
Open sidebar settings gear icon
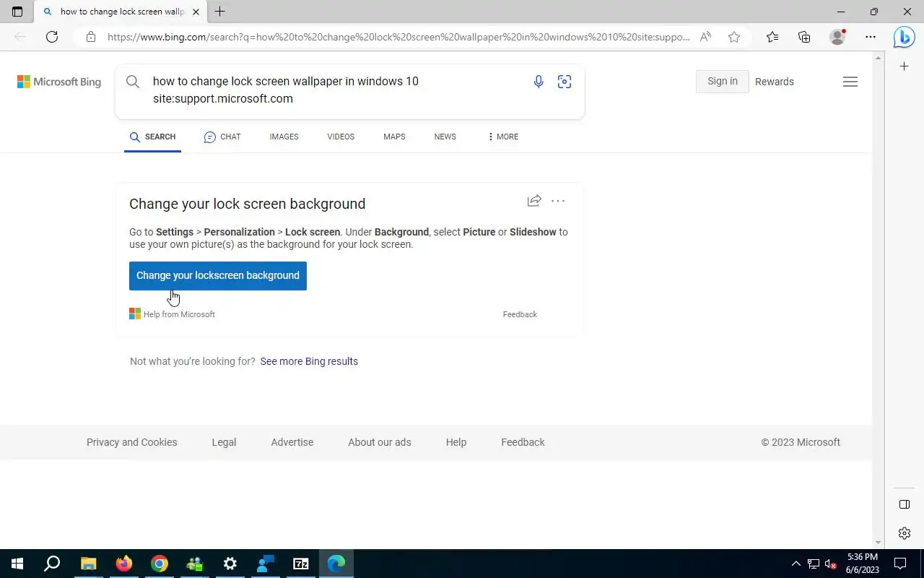click(905, 533)
